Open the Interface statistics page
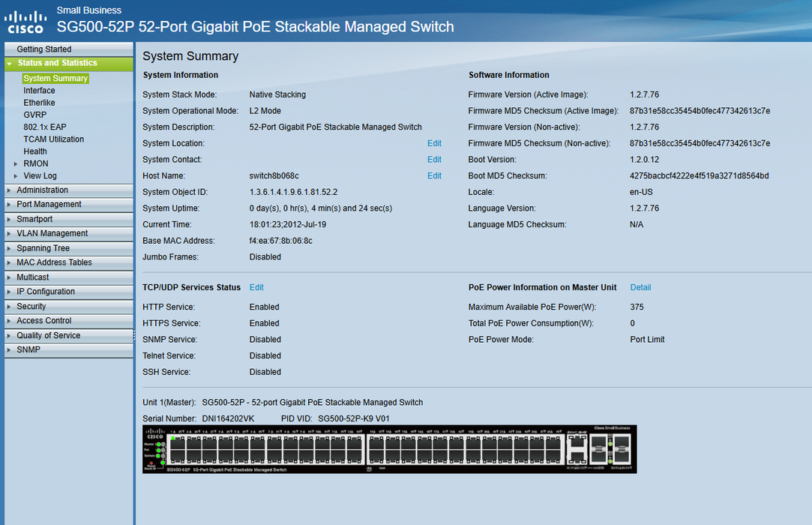Screen dimensions: 812x525 (39, 91)
